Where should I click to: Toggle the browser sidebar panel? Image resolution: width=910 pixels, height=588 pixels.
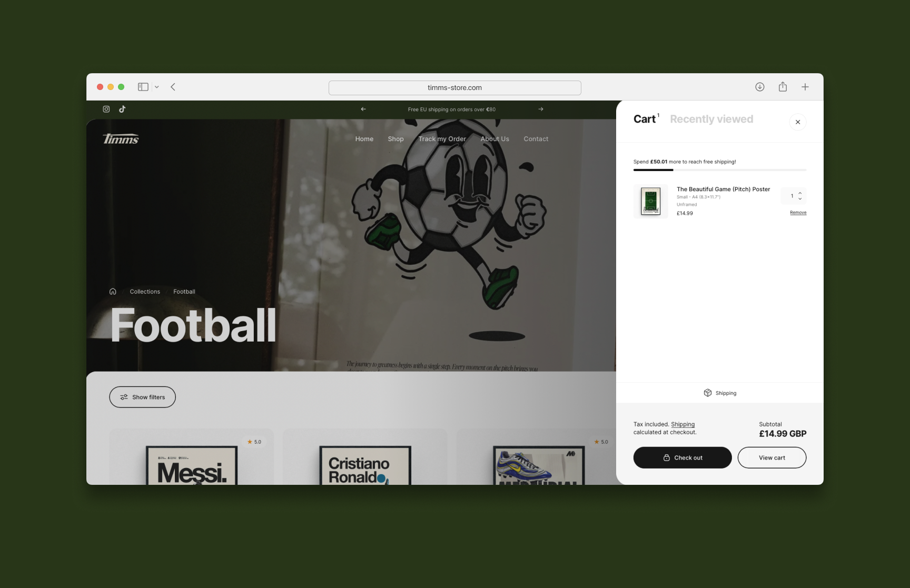143,87
